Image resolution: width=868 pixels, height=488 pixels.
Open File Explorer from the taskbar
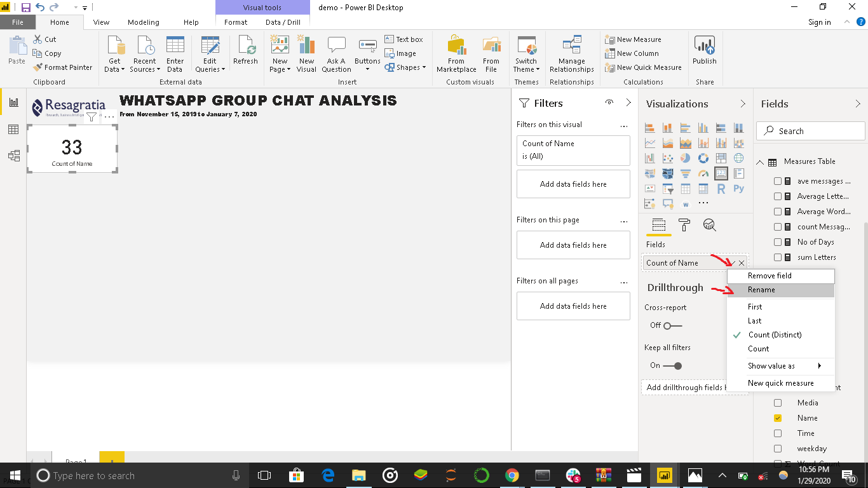359,475
